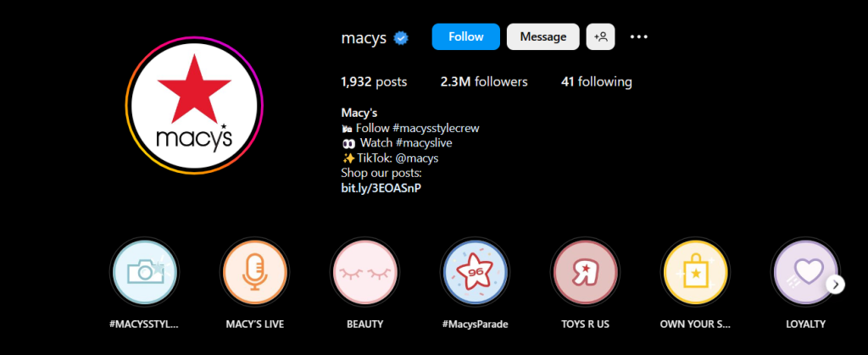
Task: Show next highlights with the right chevron
Action: 836,285
